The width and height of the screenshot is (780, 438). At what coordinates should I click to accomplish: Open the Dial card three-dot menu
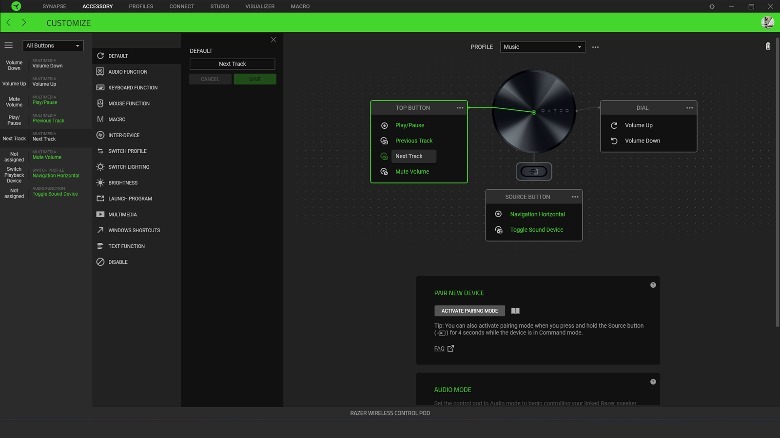(x=689, y=107)
